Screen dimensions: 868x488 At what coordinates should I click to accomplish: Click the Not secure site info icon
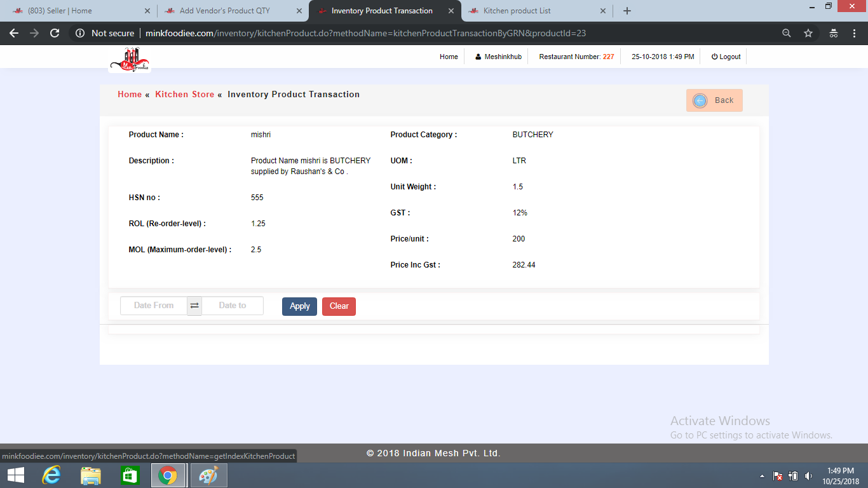[80, 33]
